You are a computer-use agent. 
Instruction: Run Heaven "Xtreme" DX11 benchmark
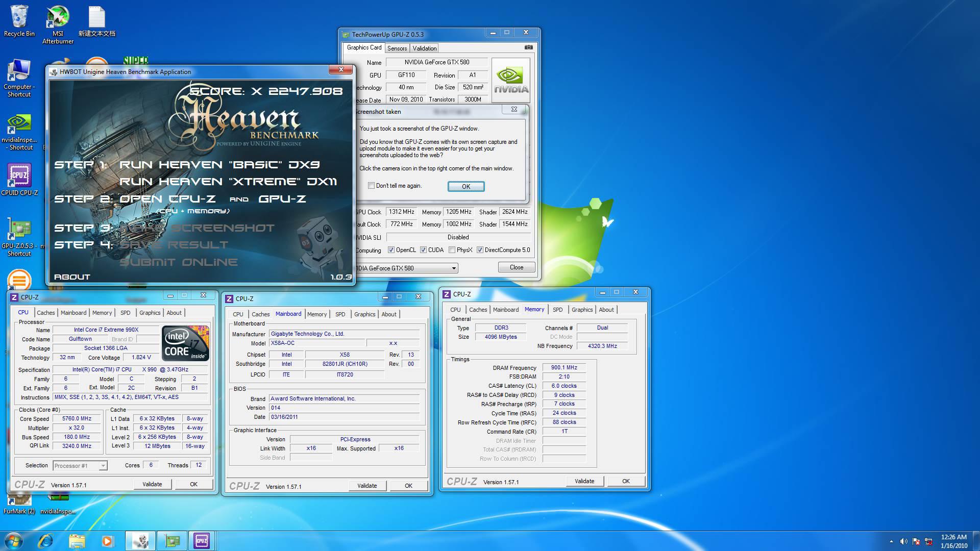pos(228,181)
